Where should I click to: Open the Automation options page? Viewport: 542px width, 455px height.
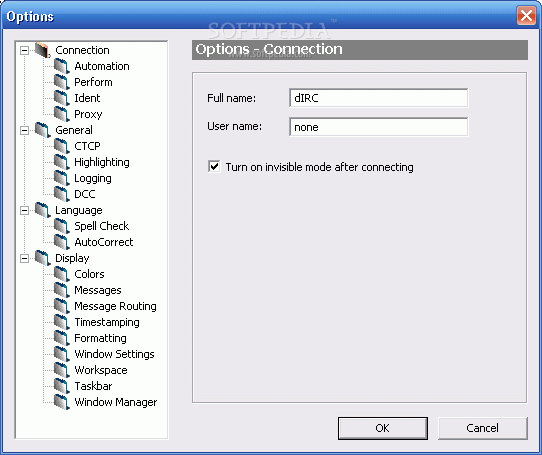pyautogui.click(x=102, y=66)
